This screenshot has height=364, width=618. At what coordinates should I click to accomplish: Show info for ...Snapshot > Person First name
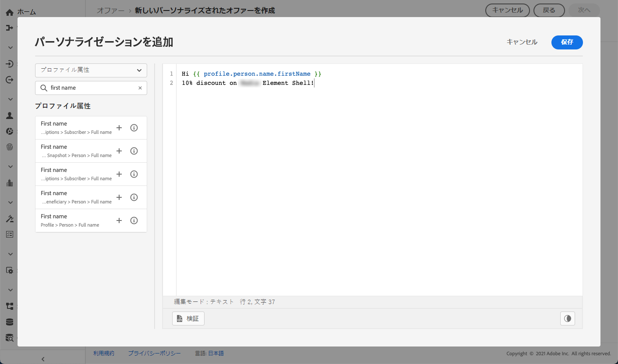134,151
